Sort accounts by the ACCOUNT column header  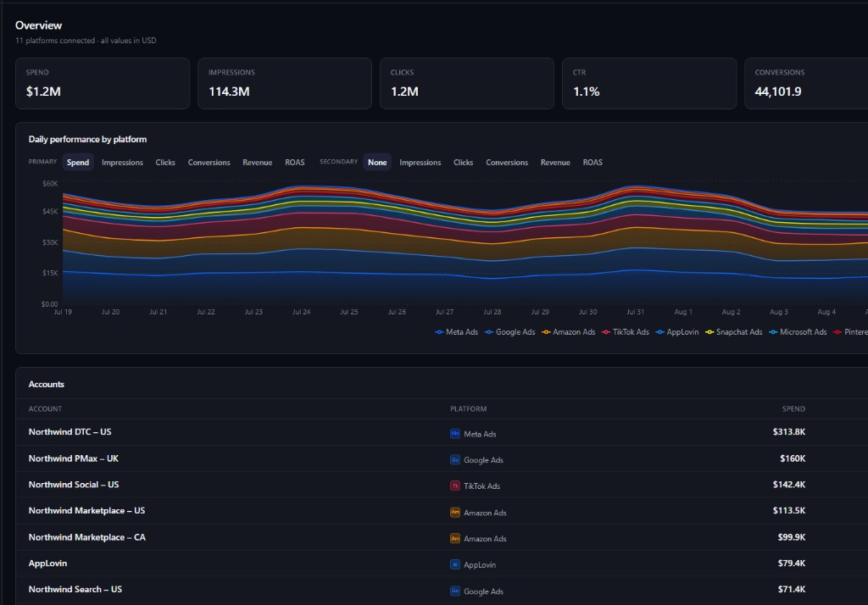pyautogui.click(x=46, y=409)
